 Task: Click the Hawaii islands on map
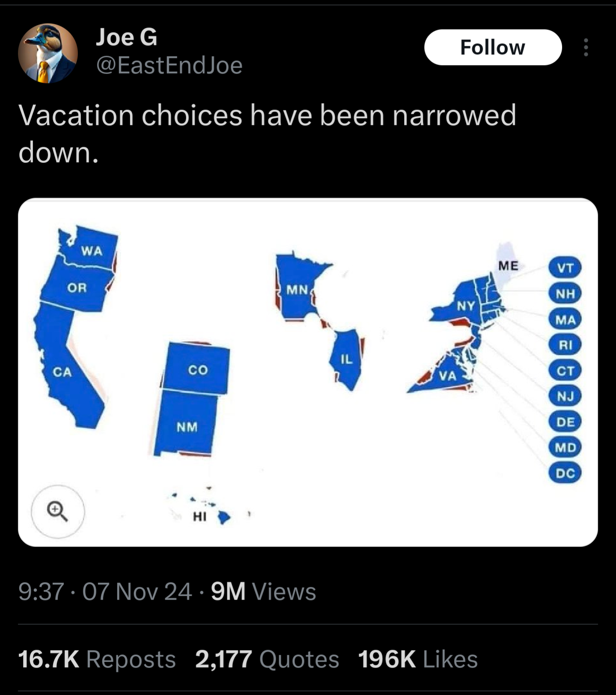[x=223, y=517]
